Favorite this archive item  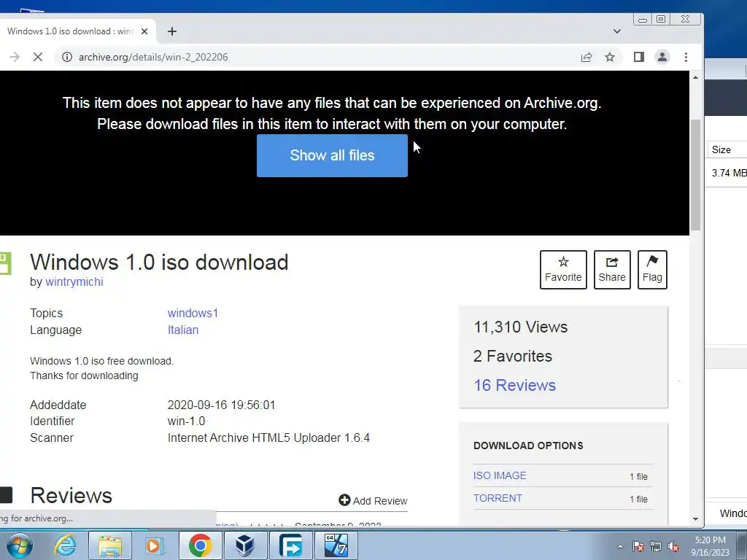(563, 270)
